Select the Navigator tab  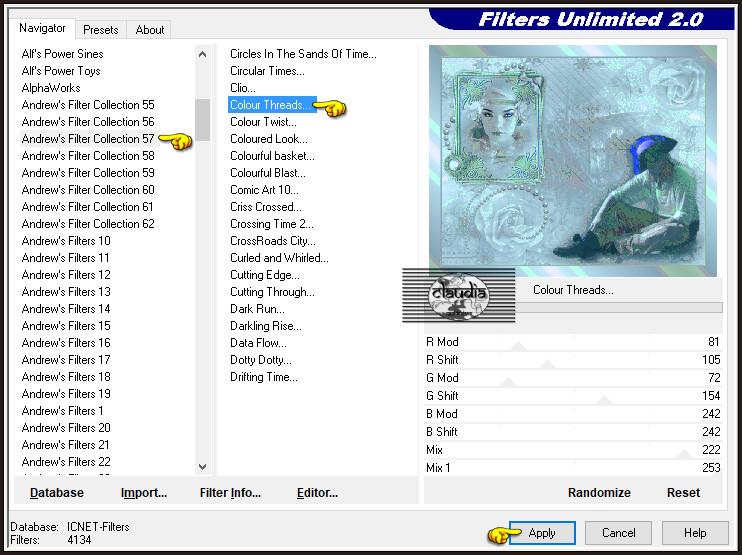[42, 28]
